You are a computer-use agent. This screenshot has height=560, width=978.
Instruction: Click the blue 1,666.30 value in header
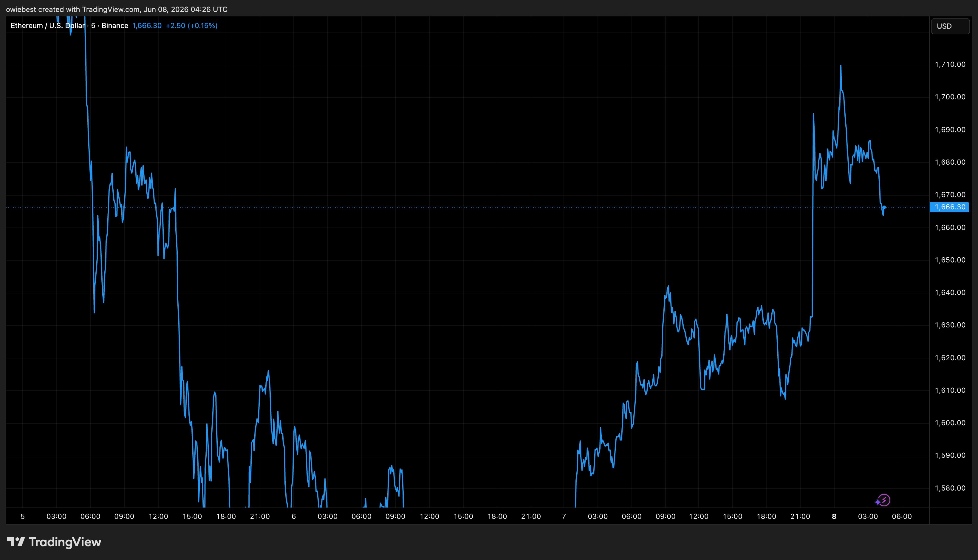(147, 25)
